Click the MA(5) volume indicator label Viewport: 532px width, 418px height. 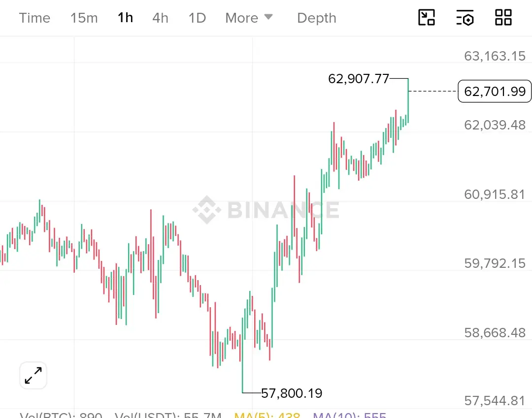[267, 415]
